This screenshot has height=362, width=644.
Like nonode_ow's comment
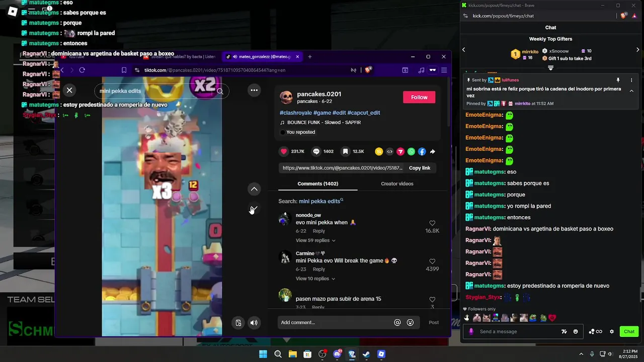(x=432, y=223)
